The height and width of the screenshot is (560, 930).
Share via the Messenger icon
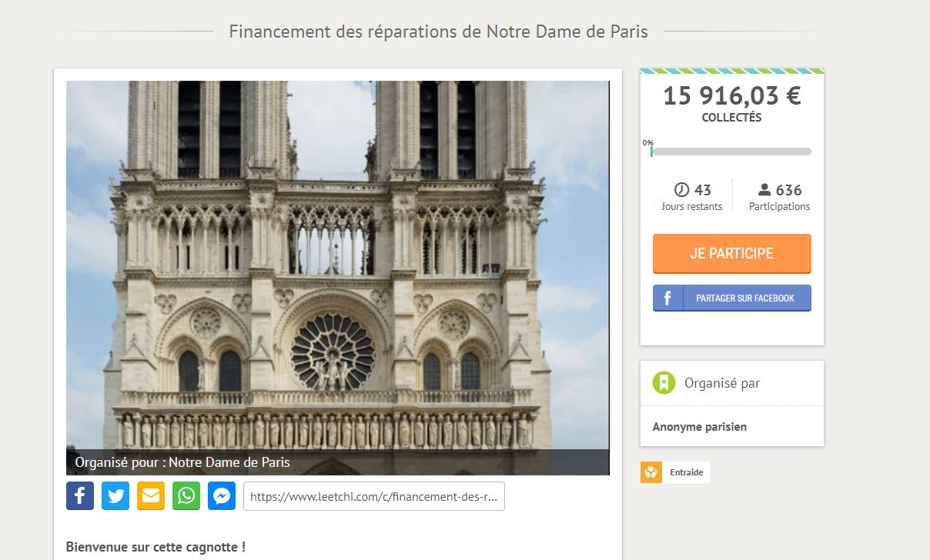coord(221,496)
